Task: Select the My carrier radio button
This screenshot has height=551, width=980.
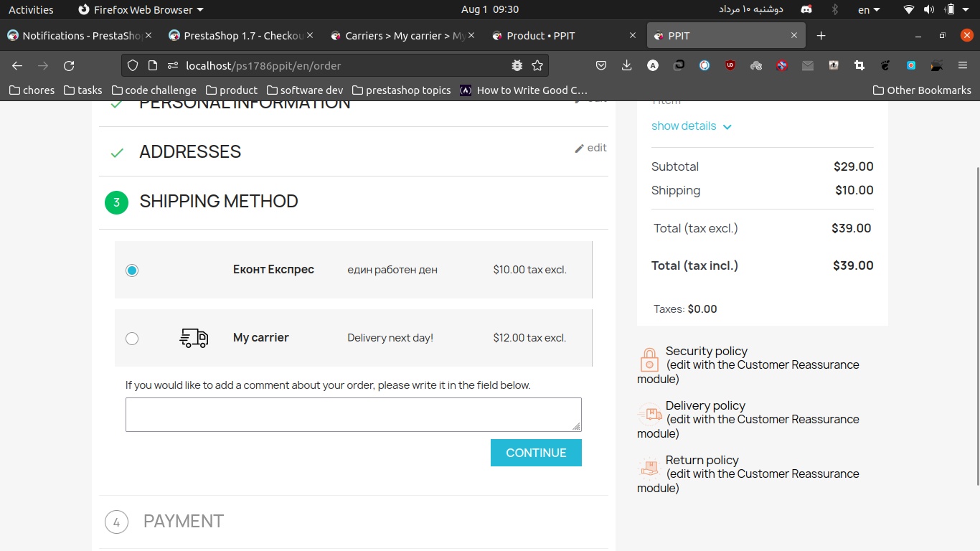Action: pyautogui.click(x=132, y=338)
